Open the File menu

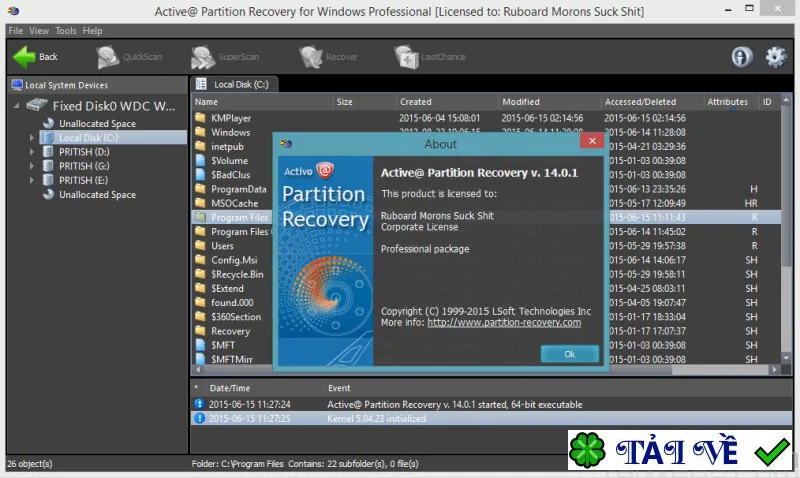click(16, 31)
